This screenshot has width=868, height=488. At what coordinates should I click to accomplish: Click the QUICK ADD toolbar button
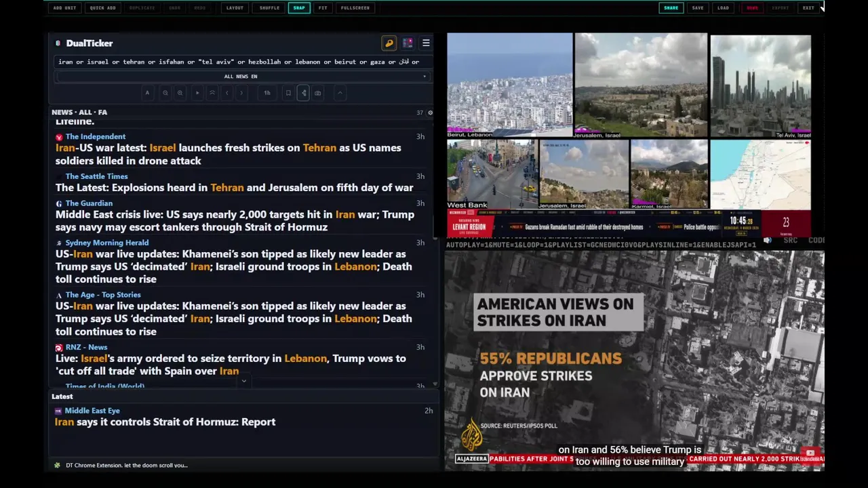pyautogui.click(x=103, y=8)
